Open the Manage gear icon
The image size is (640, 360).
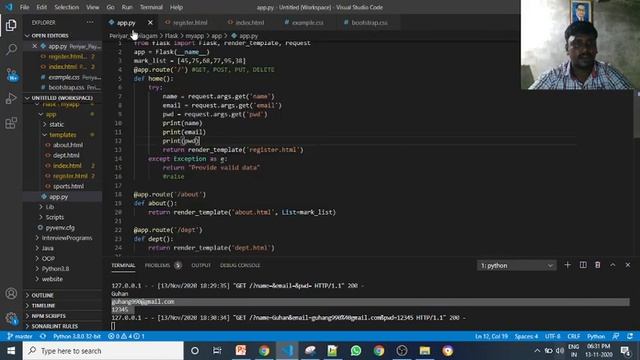coord(11,318)
